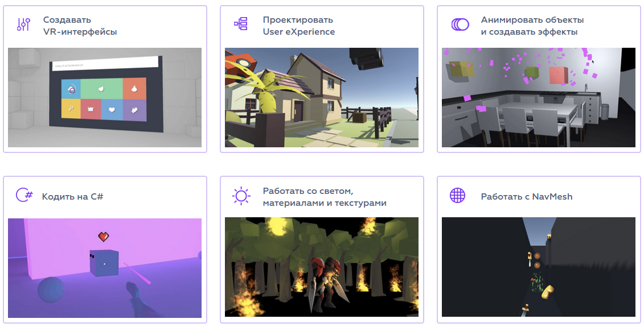Click the yellow key tile in VR interface image
Viewport: 644px width, 327px height.
point(71,109)
